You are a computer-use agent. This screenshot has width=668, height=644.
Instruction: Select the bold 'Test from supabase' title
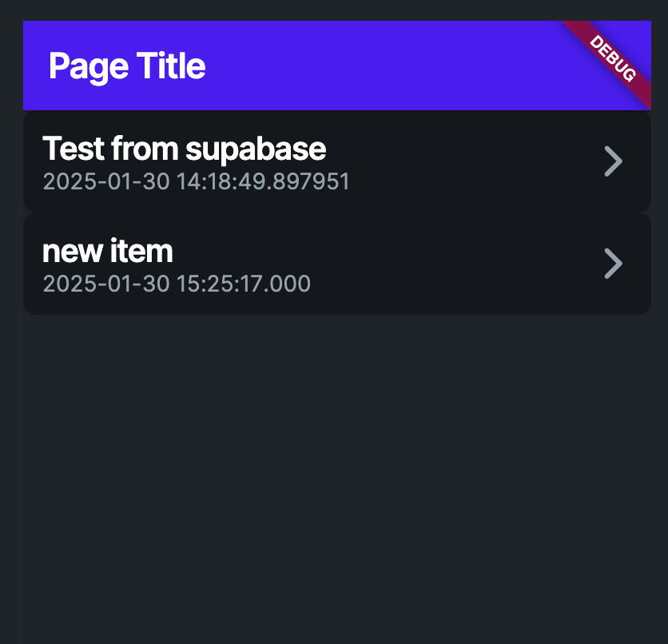185,149
